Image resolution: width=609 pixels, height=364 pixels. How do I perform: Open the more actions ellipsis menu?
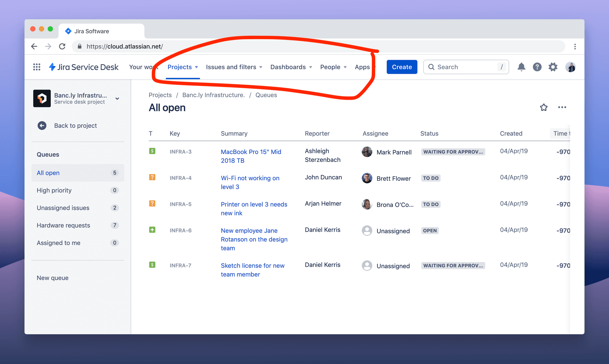point(562,107)
